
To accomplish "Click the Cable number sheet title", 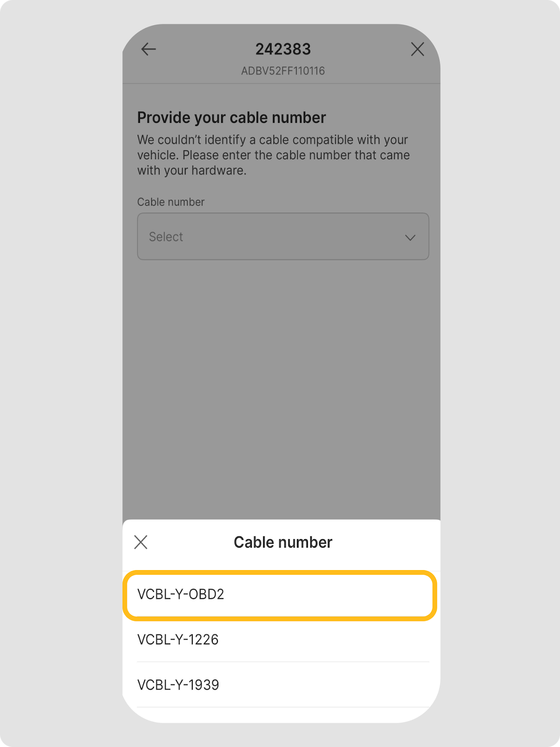I will click(283, 543).
